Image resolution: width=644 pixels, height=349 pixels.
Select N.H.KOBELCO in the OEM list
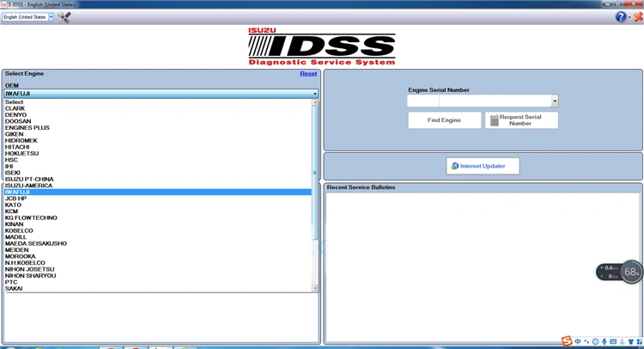(x=158, y=263)
